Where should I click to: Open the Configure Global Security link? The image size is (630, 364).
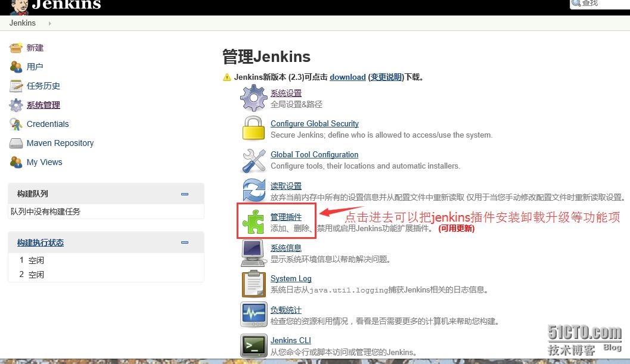315,124
